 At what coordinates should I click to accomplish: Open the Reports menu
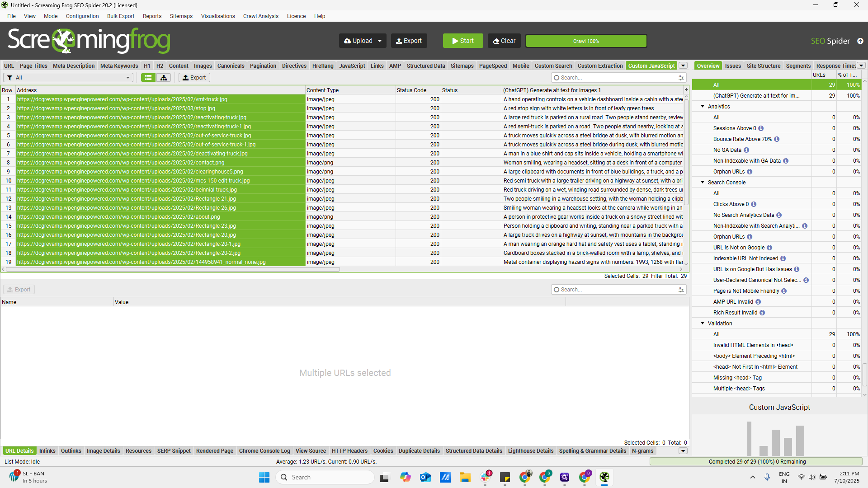[152, 16]
